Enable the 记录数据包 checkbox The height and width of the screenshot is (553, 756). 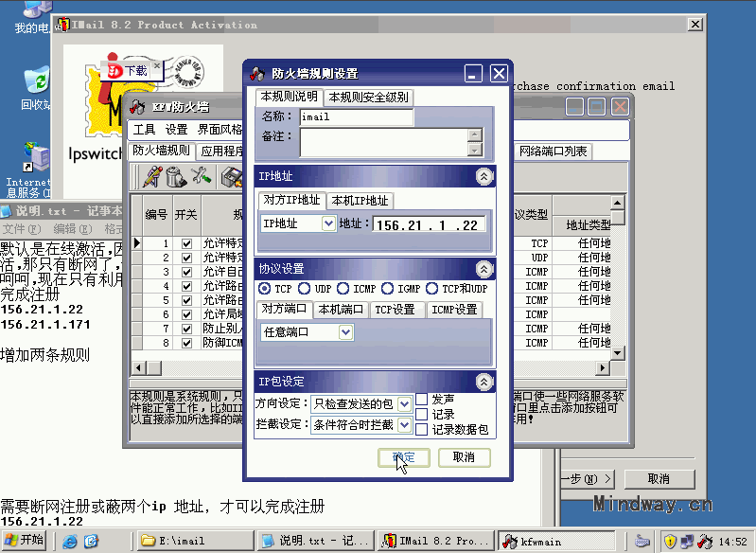click(422, 429)
